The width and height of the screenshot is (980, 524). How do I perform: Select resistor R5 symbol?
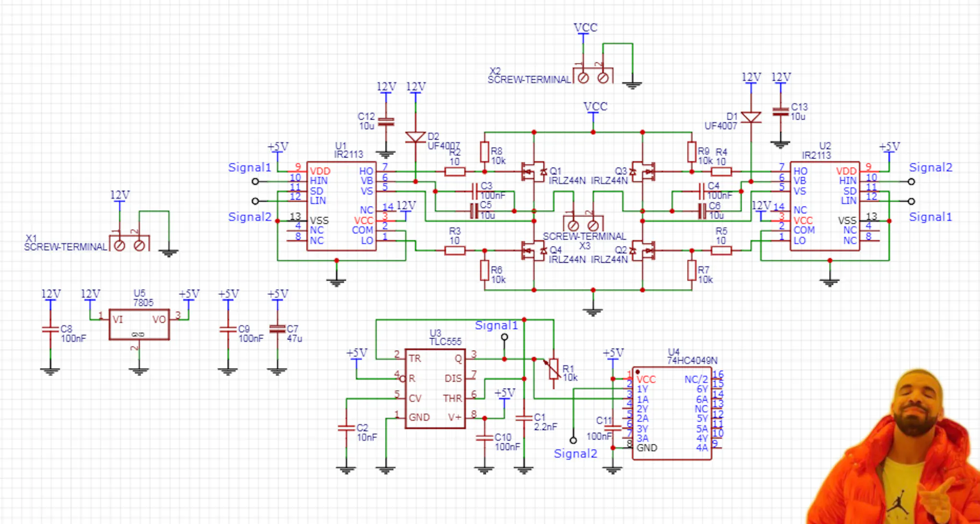(721, 250)
